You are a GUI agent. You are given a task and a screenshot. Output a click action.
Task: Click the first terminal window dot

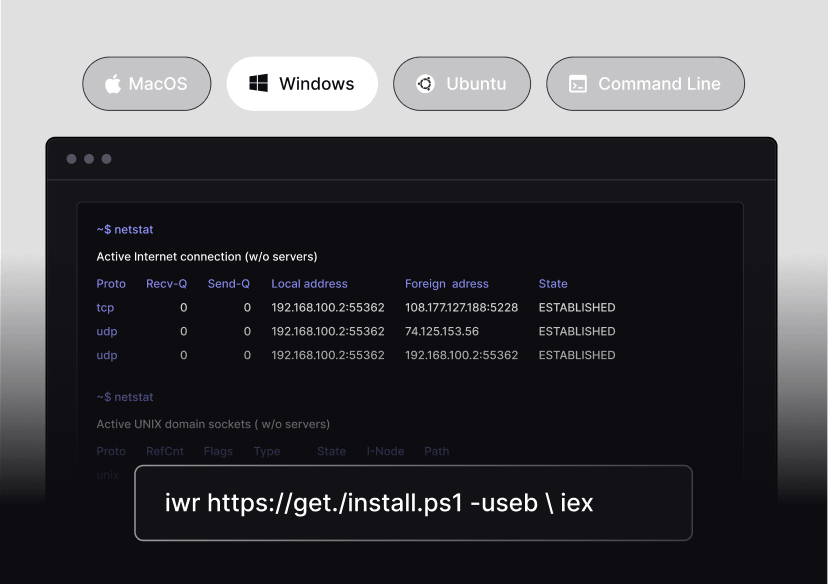tap(71, 158)
